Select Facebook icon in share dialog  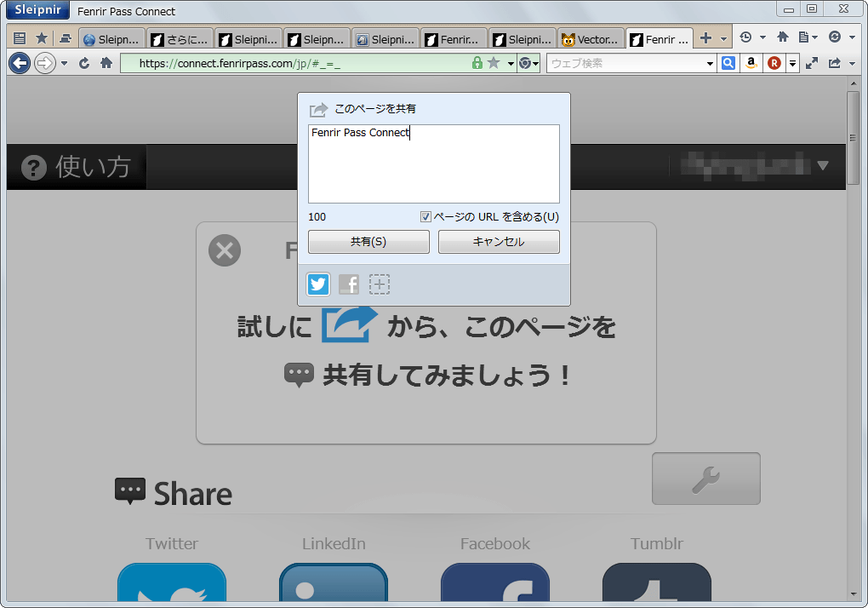[x=349, y=284]
